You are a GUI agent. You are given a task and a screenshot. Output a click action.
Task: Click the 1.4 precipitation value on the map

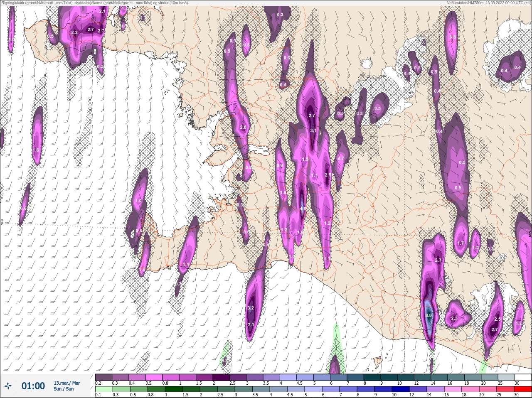click(186, 265)
